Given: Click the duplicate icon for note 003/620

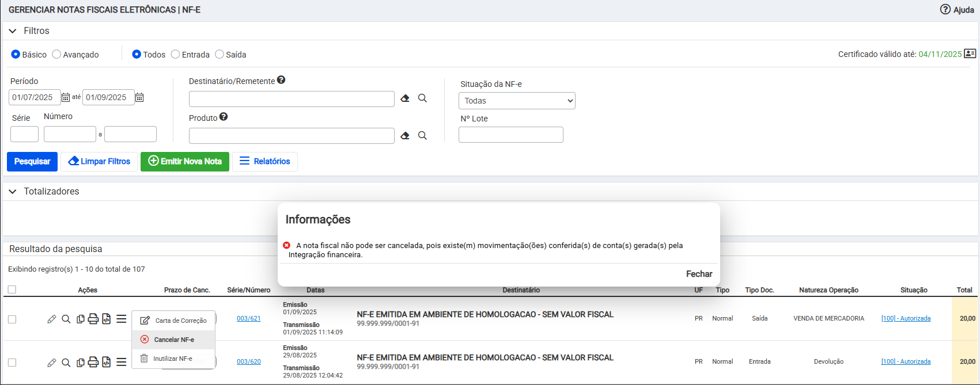Looking at the screenshot, I should pos(81,362).
